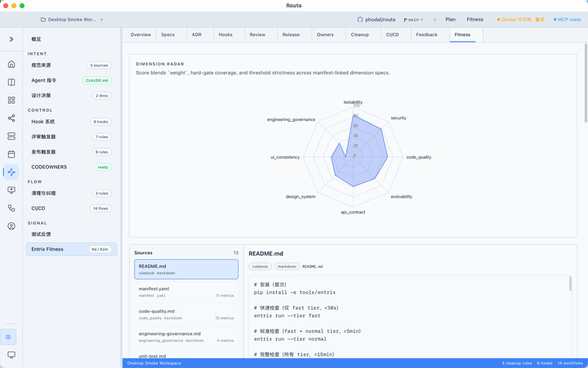Image resolution: width=588 pixels, height=368 pixels.
Task: Open the CI/CD item in the nav panel
Action: (71, 208)
